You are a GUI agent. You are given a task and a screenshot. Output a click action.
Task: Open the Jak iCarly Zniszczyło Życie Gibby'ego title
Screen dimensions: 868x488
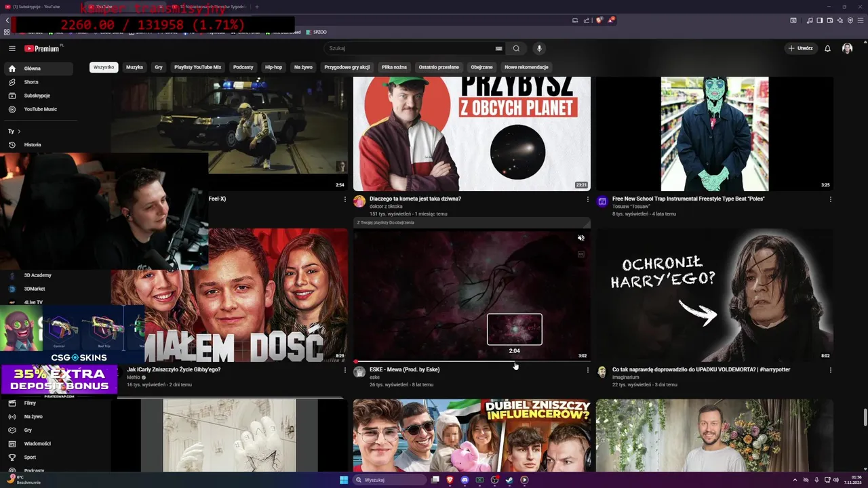[174, 369]
